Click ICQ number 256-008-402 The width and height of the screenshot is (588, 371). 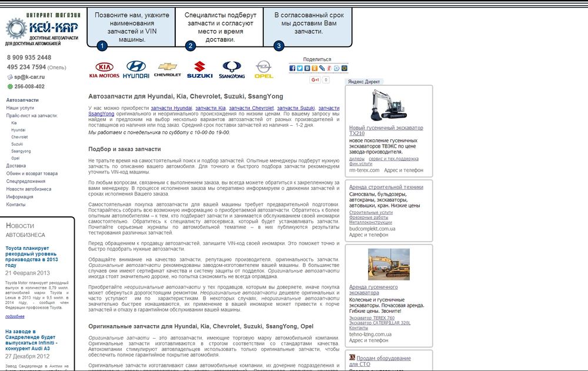click(29, 86)
